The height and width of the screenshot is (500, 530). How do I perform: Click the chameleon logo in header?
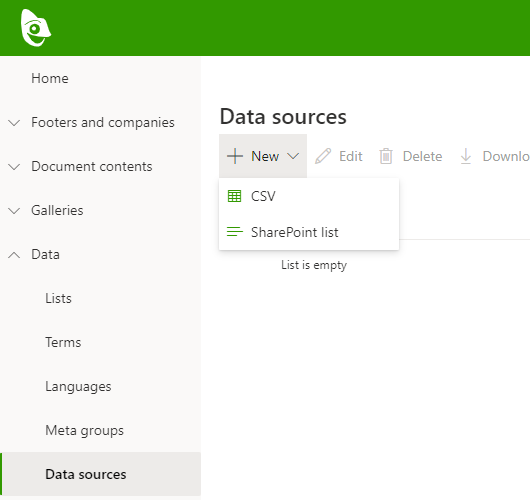36,28
